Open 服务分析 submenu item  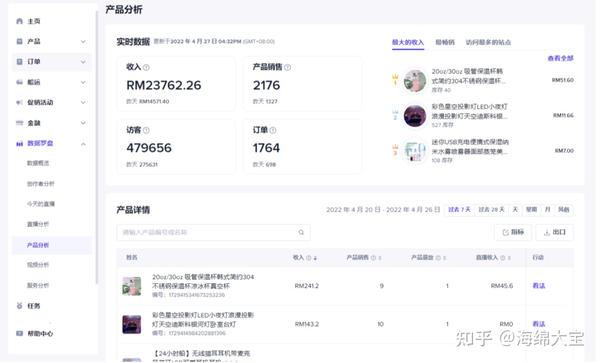point(38,285)
